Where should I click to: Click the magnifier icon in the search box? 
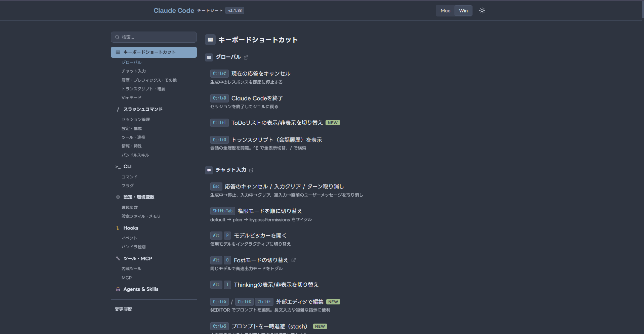117,37
